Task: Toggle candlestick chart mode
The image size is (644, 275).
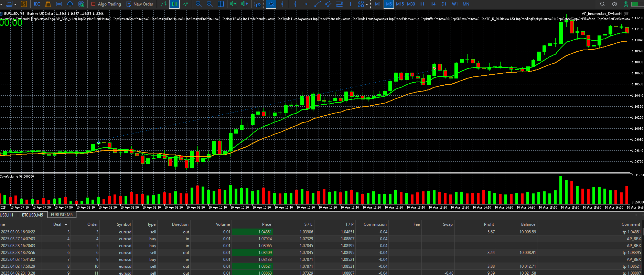Action: 174,4
